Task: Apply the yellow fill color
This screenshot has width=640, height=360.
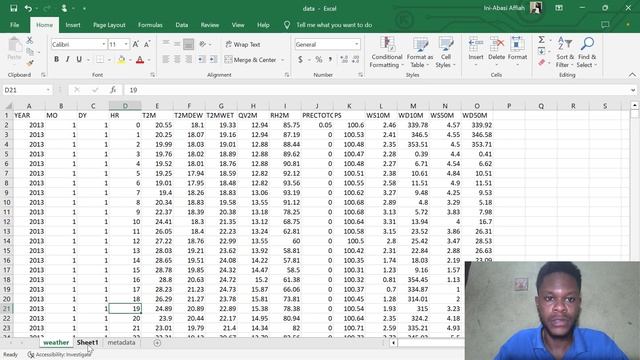Action: [121, 60]
